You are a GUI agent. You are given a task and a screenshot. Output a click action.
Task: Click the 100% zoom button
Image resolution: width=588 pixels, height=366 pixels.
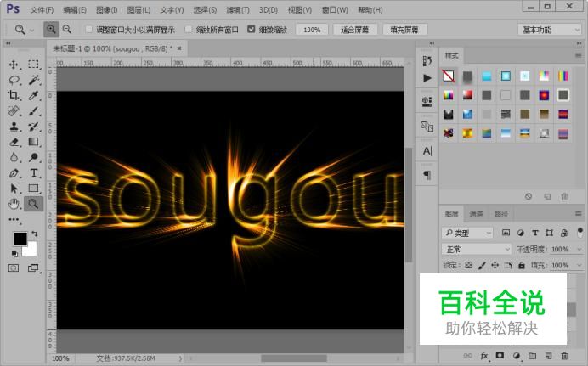312,30
